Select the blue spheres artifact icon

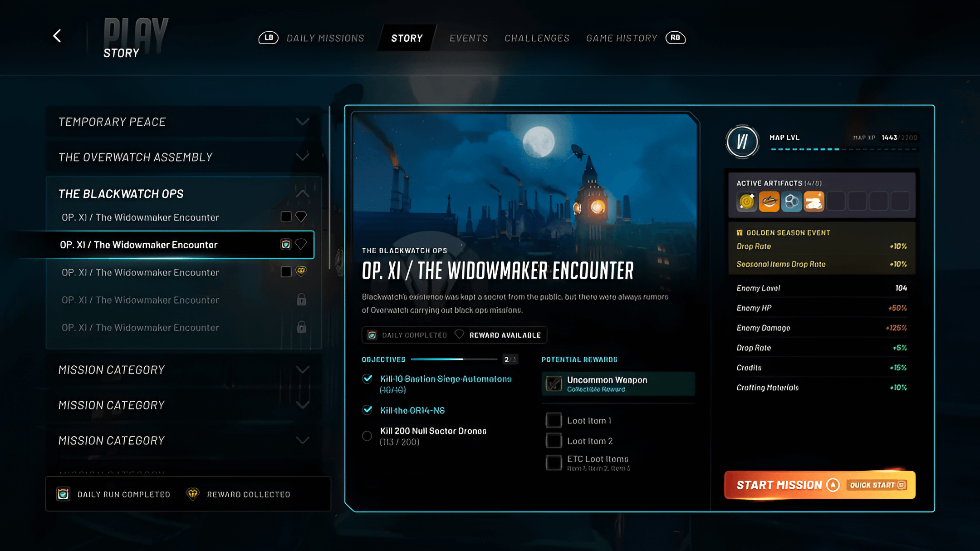click(x=791, y=202)
